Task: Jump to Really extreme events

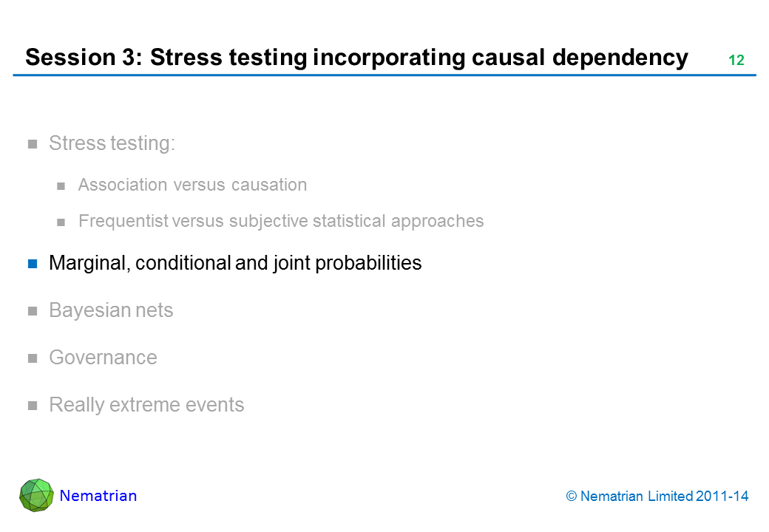Action: tap(146, 405)
